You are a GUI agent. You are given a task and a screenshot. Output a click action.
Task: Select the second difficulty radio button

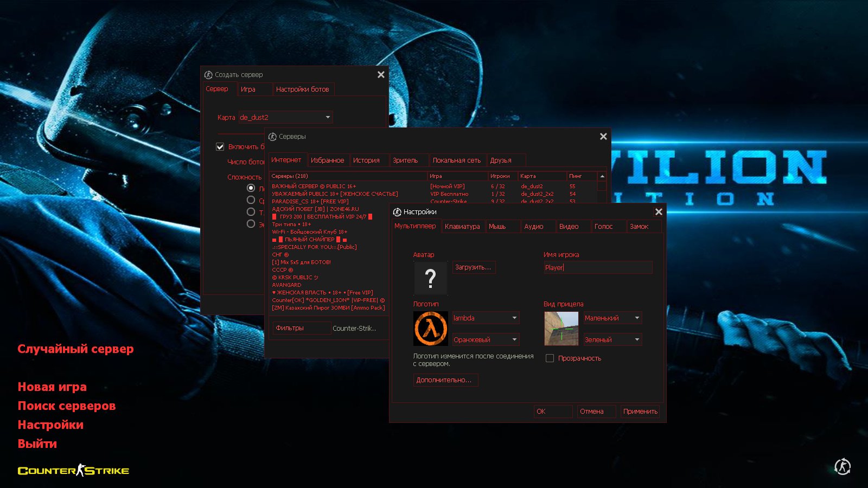click(x=251, y=200)
